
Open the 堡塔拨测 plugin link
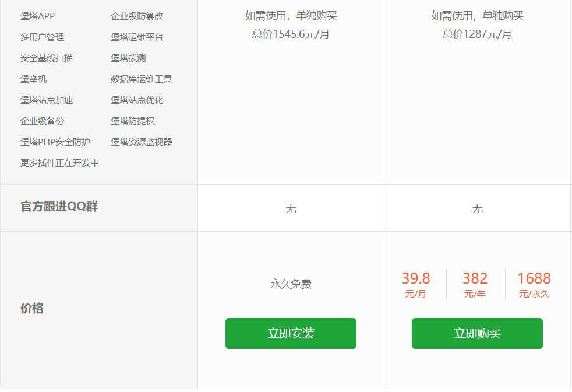point(128,58)
